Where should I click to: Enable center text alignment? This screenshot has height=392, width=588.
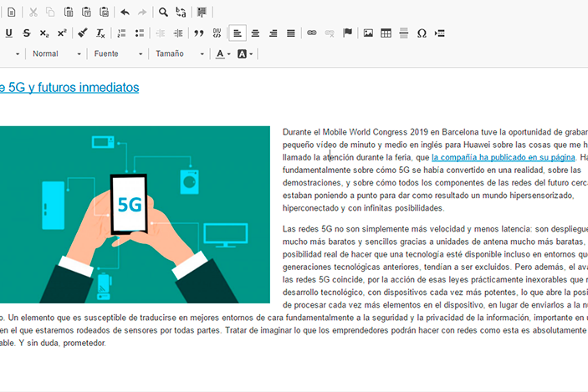tap(255, 33)
